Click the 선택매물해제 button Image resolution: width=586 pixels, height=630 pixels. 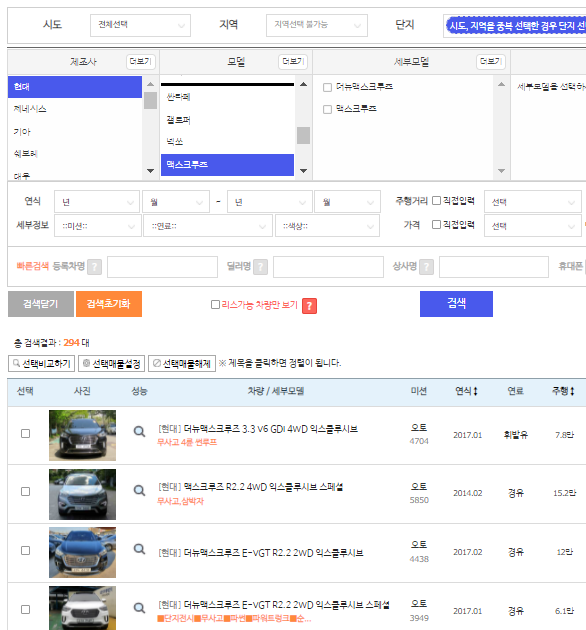(182, 364)
